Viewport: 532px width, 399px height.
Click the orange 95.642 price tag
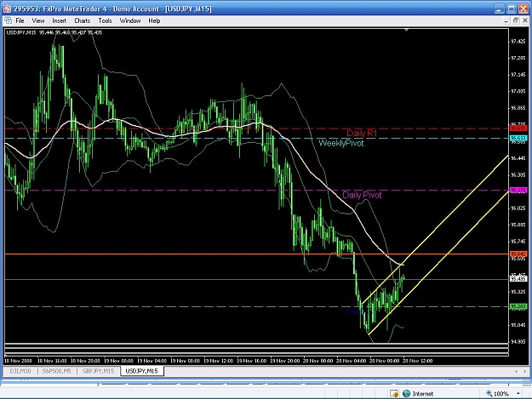click(518, 254)
